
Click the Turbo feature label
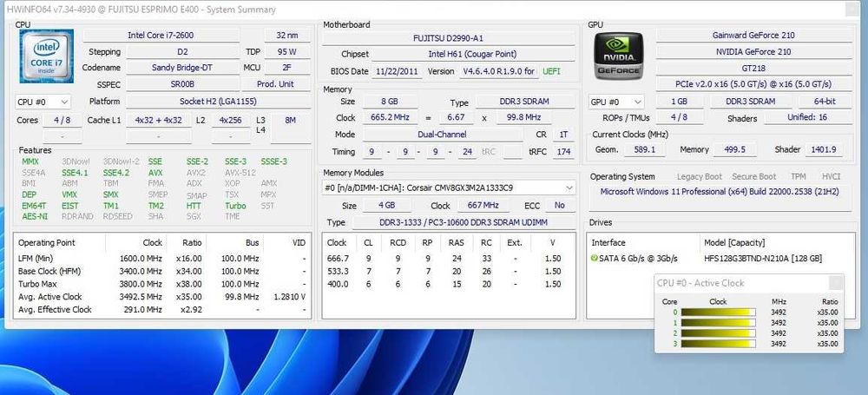235,206
